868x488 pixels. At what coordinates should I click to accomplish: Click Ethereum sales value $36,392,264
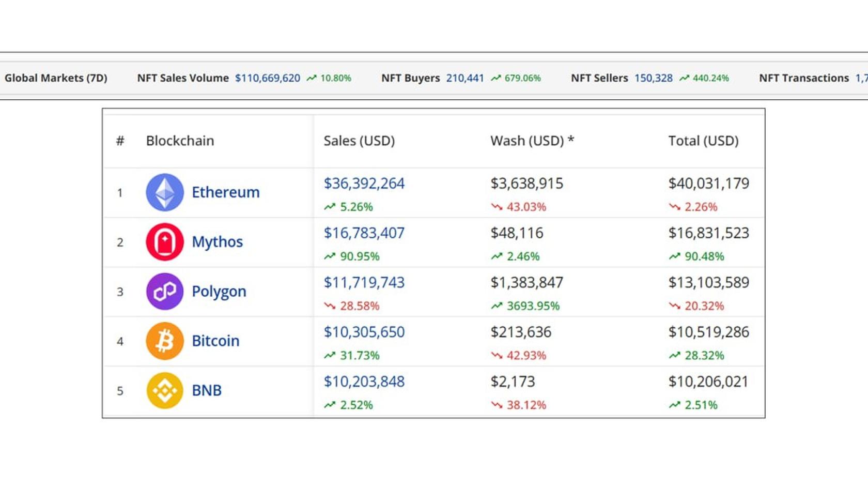click(364, 184)
